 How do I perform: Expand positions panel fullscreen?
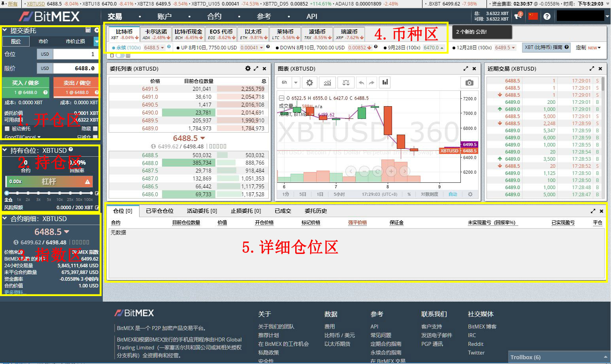coord(593,211)
